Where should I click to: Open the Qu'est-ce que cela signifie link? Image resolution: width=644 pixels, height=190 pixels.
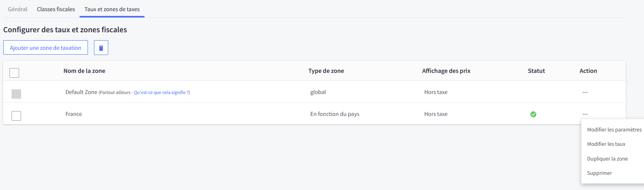162,92
